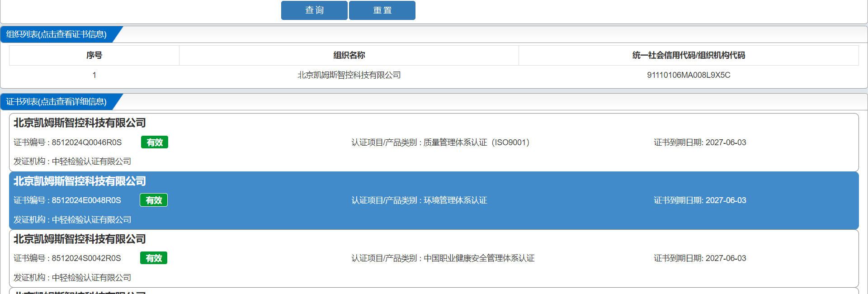Viewport: 868px width, 294px height.
Task: Open 北京凯姆斯智控科技有限公司 in the organization table
Action: click(x=349, y=75)
